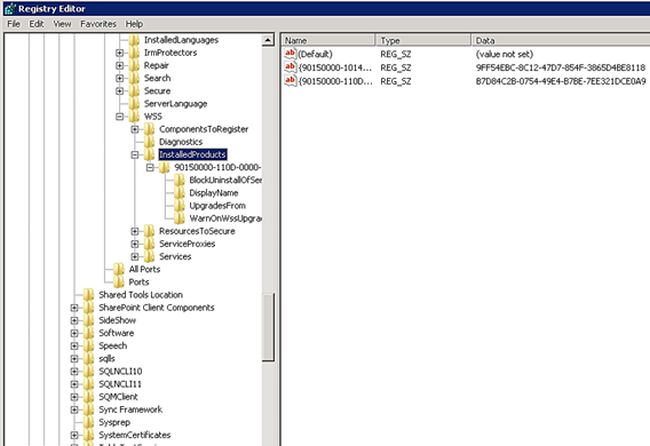Sort values by the Type column header
The height and width of the screenshot is (446, 650).
tap(423, 40)
